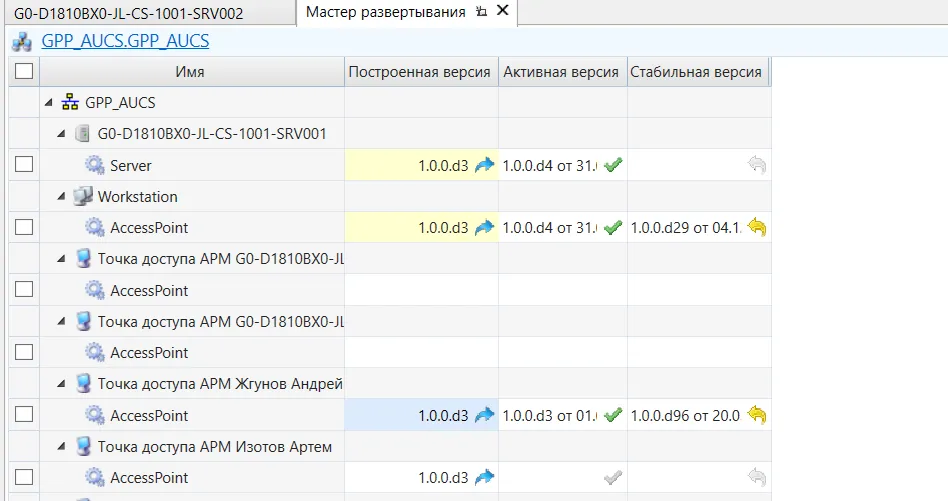The image size is (948, 501).
Task: Collapse the G0-D1810BX0-JL-CS-1001-SRV001 node
Action: tap(61, 134)
